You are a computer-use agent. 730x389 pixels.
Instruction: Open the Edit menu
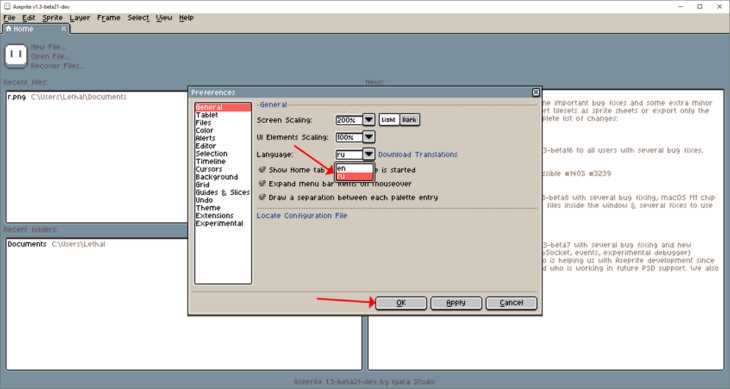pos(29,18)
